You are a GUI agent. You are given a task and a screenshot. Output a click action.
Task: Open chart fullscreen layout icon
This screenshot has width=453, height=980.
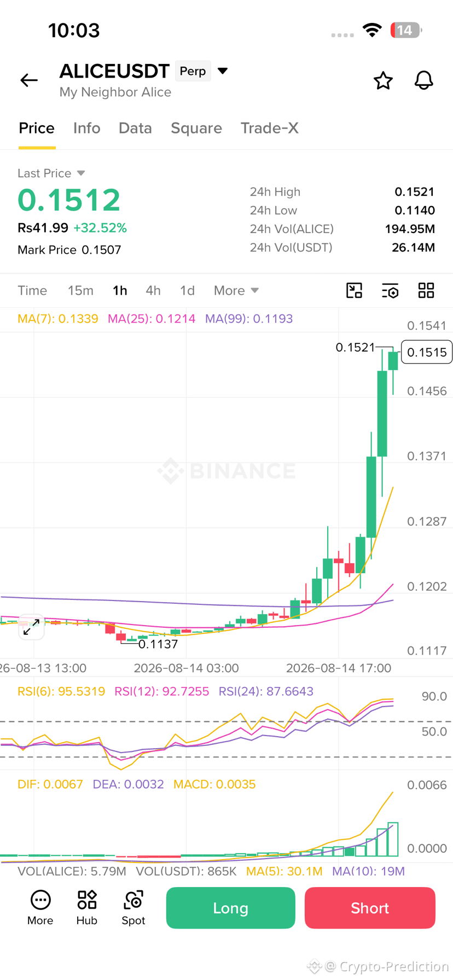pyautogui.click(x=355, y=290)
